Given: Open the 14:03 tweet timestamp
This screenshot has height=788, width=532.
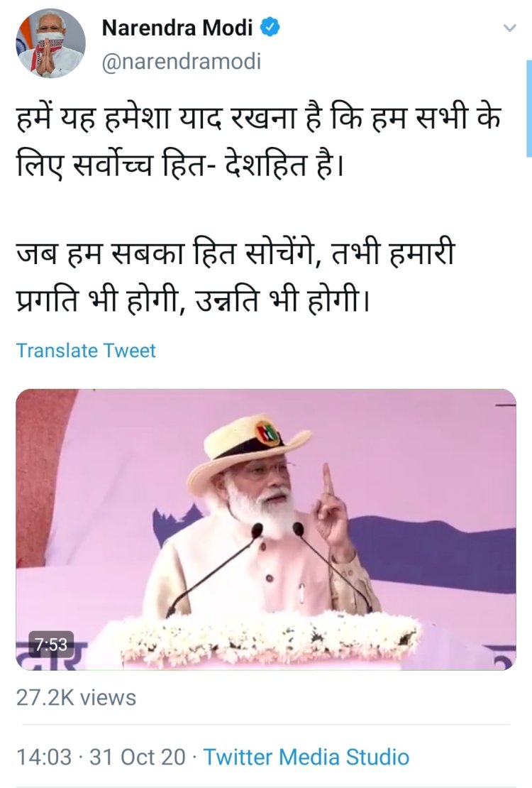Looking at the screenshot, I should click(x=44, y=757).
